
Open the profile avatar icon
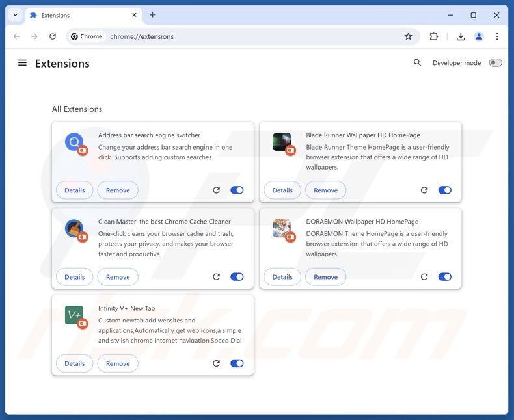tap(479, 36)
